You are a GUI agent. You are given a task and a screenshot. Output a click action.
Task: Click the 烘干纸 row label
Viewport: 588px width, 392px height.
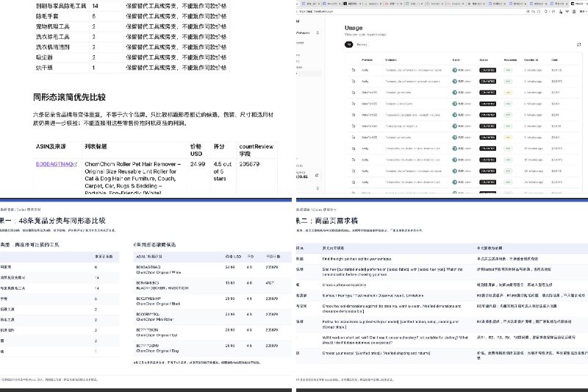click(x=44, y=68)
